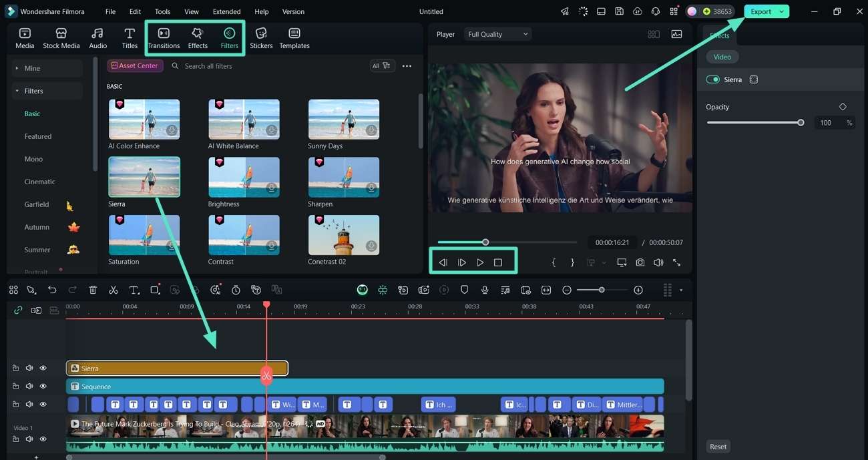Toggle visibility of the Sierra track
Screen dimensions: 868x460
pos(43,368)
